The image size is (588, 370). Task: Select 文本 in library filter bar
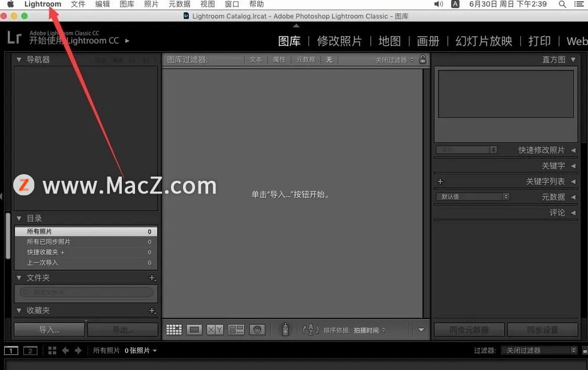click(x=256, y=59)
